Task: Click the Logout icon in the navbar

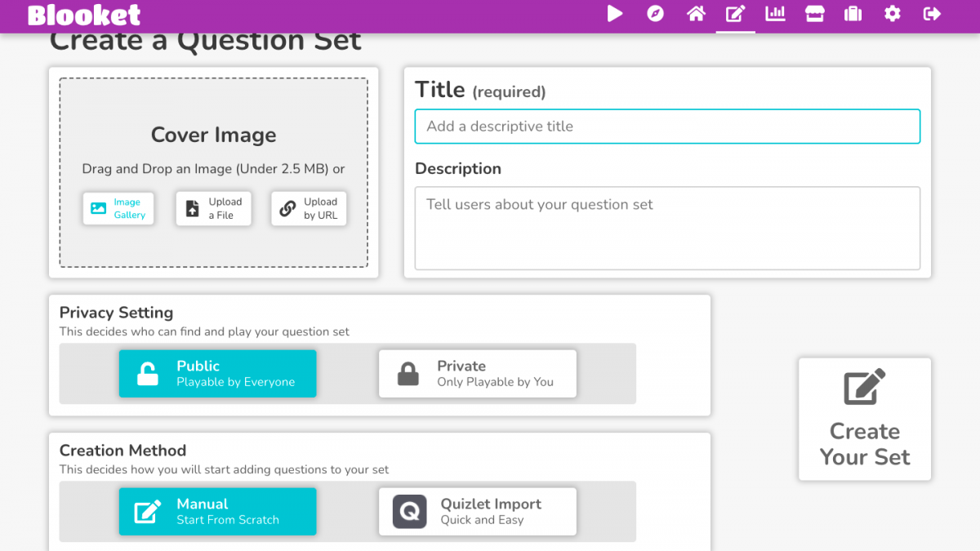Action: click(x=932, y=14)
